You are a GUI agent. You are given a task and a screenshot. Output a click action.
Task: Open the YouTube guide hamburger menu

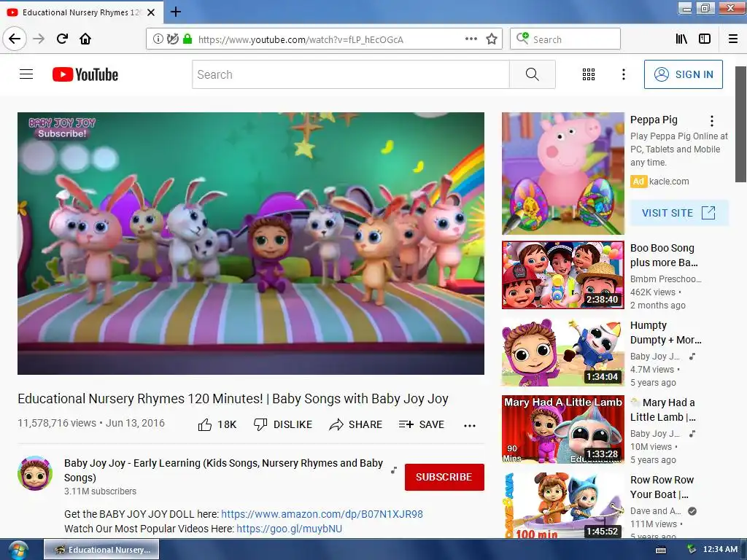[x=26, y=74]
